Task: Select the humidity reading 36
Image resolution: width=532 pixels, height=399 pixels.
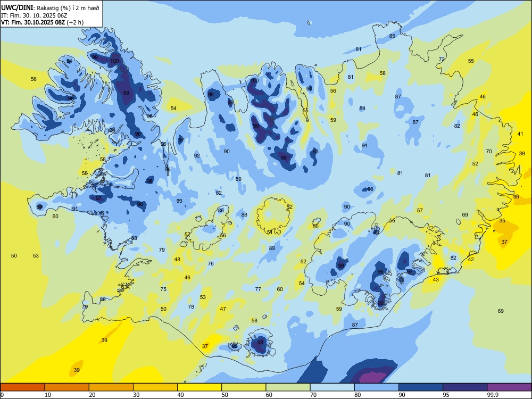Action: click(516, 197)
